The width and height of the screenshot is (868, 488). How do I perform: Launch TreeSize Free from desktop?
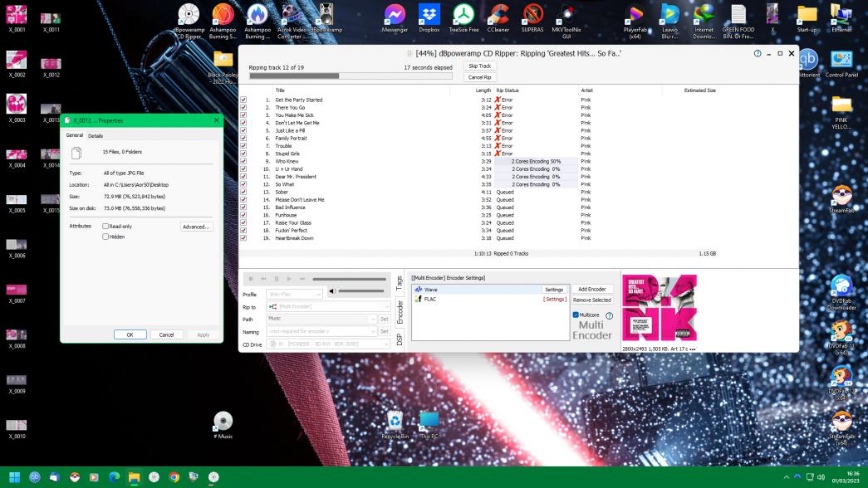[463, 16]
